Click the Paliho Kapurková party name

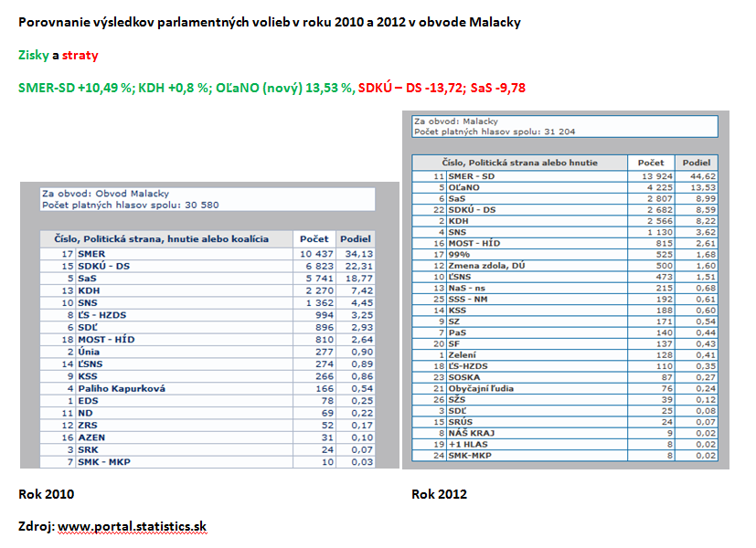click(x=121, y=388)
